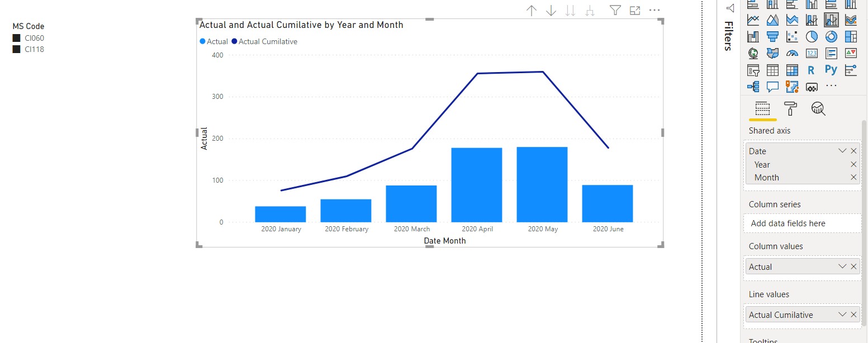Screen dimensions: 868x343
Task: Select the Q&A speech bubble visual
Action: click(x=772, y=87)
